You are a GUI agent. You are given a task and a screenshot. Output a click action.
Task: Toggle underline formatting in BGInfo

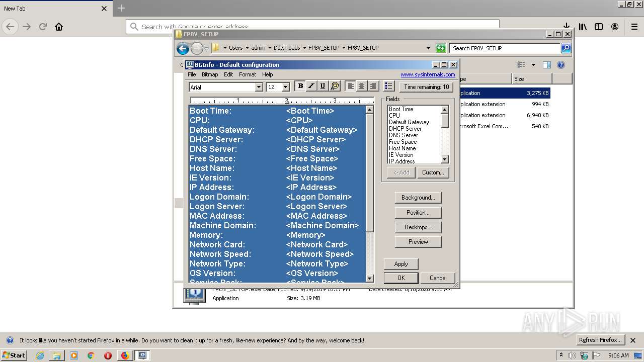point(323,86)
